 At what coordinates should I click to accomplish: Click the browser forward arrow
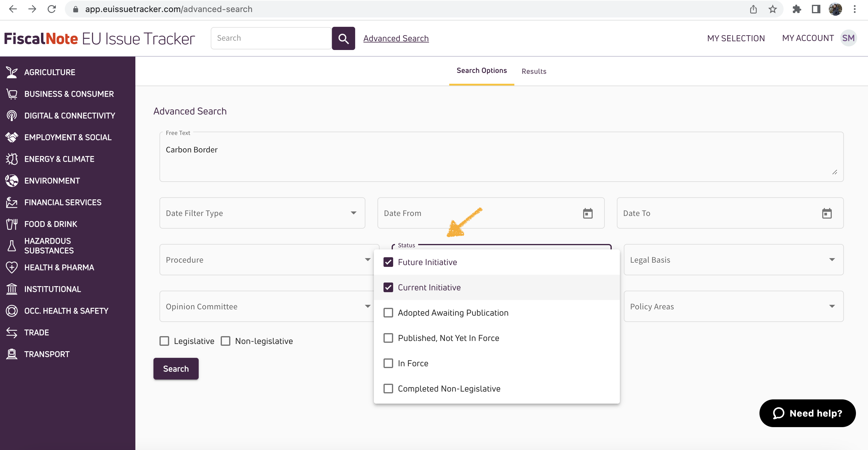pos(32,9)
